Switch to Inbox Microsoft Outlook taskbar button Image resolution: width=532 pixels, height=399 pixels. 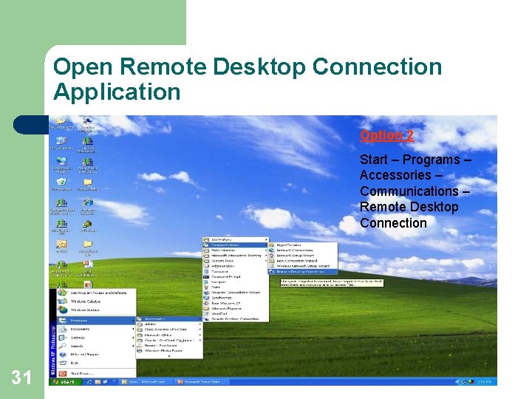[x=146, y=382]
